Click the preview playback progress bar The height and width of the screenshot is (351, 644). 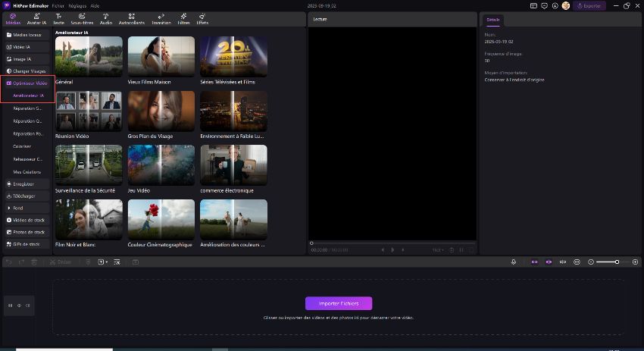click(392, 243)
